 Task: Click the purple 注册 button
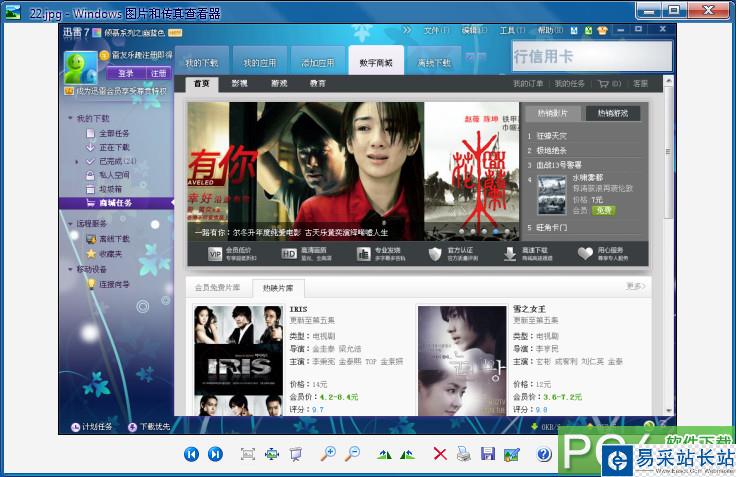(159, 73)
